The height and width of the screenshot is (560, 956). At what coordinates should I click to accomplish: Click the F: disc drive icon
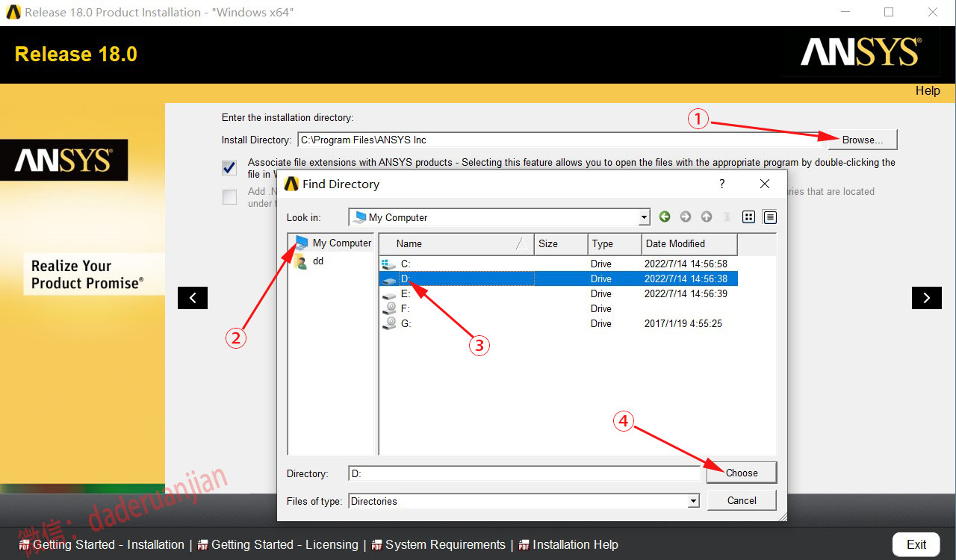[x=389, y=308]
